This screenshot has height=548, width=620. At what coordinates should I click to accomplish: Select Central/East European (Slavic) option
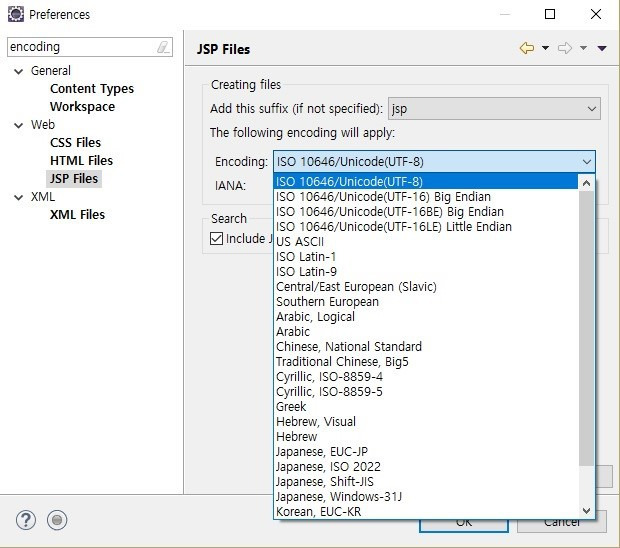(426, 287)
